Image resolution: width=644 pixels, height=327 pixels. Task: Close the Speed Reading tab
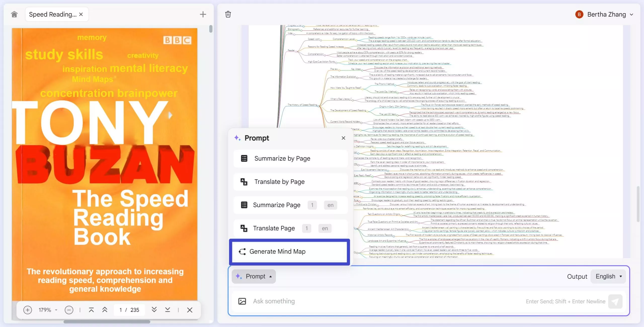pos(81,14)
